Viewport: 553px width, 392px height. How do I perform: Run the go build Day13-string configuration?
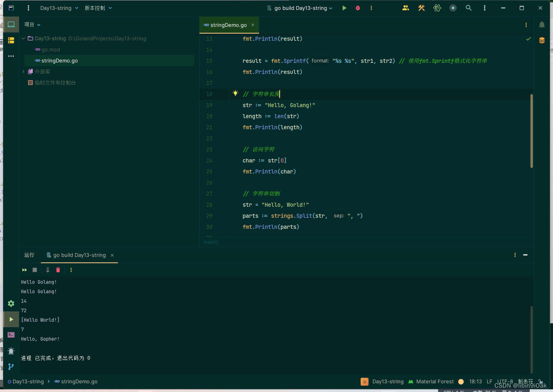tap(344, 8)
